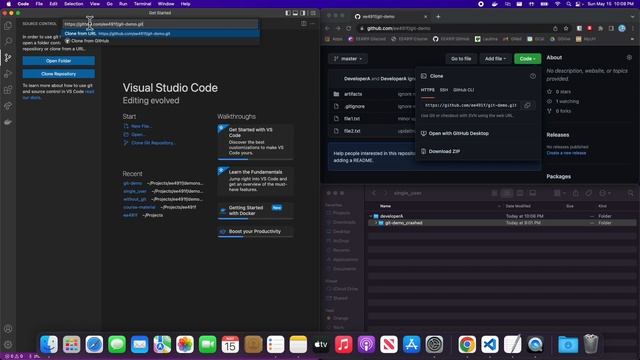Click Open with GitHub Desktop
The width and height of the screenshot is (640, 360).
coord(458,133)
